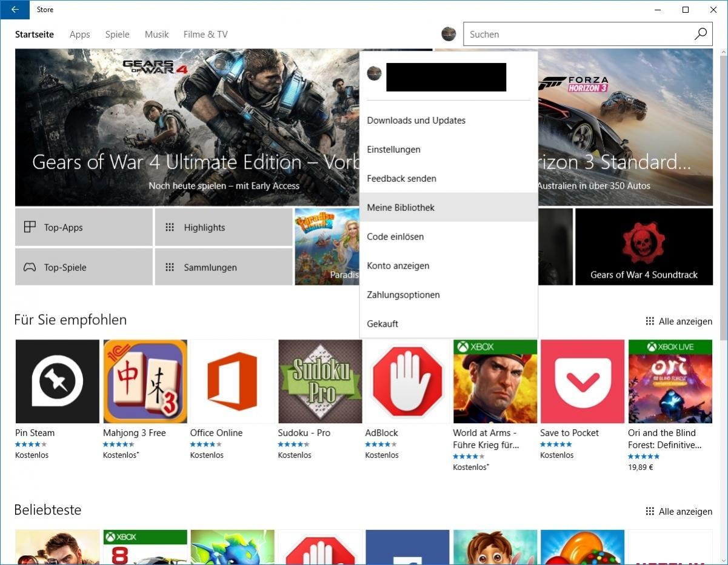
Task: Open Gears of War 4 Soundtrack tile
Action: tap(644, 247)
